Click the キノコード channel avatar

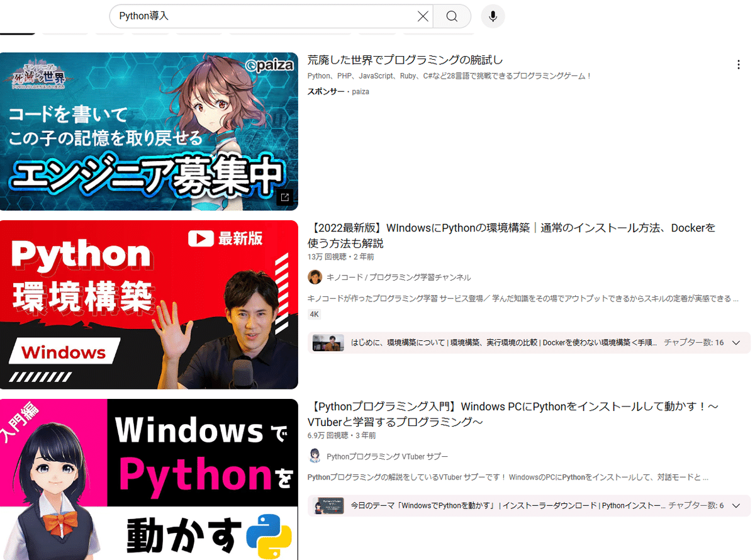click(315, 277)
